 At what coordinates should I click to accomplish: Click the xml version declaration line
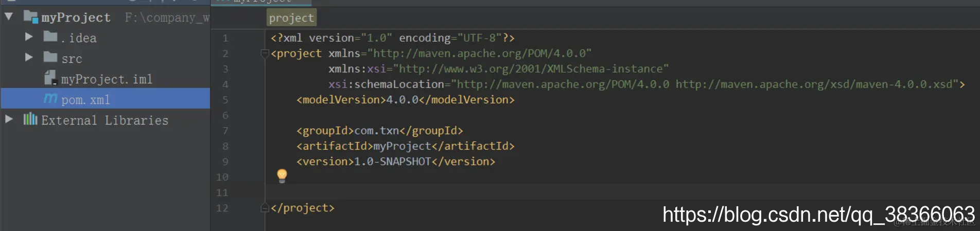(x=393, y=38)
